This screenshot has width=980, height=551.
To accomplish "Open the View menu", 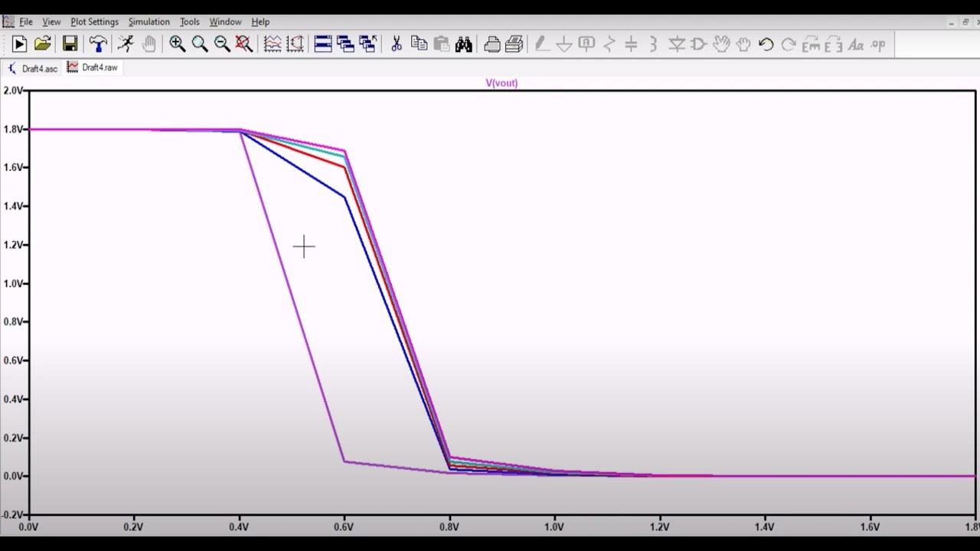I will [x=51, y=21].
